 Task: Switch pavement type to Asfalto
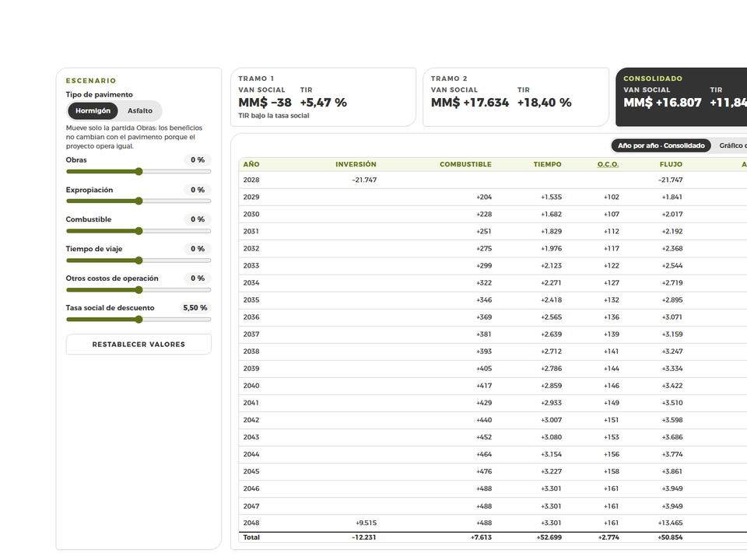point(140,110)
